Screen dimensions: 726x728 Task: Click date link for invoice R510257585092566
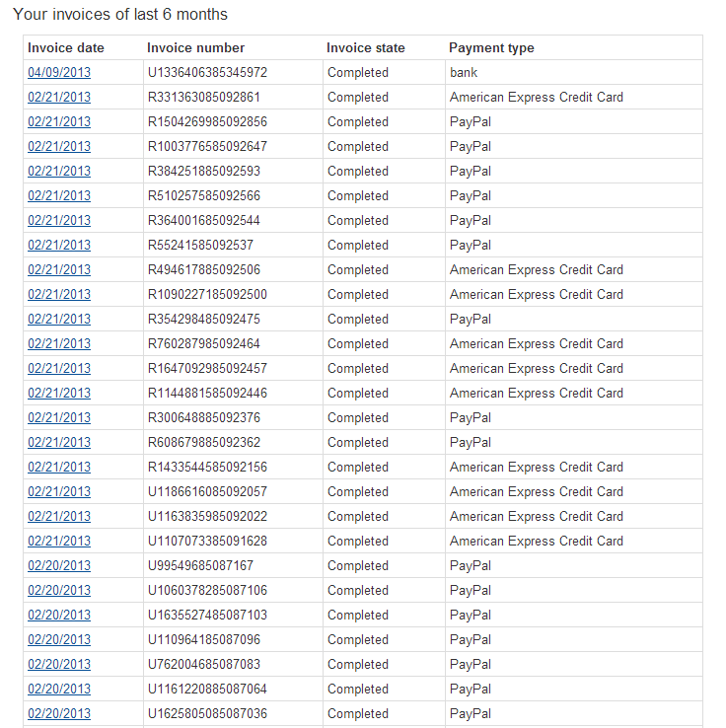59,195
